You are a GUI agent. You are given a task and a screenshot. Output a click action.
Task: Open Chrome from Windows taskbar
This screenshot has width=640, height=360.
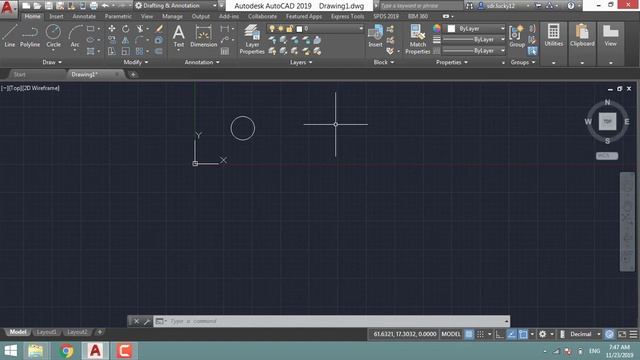66,351
